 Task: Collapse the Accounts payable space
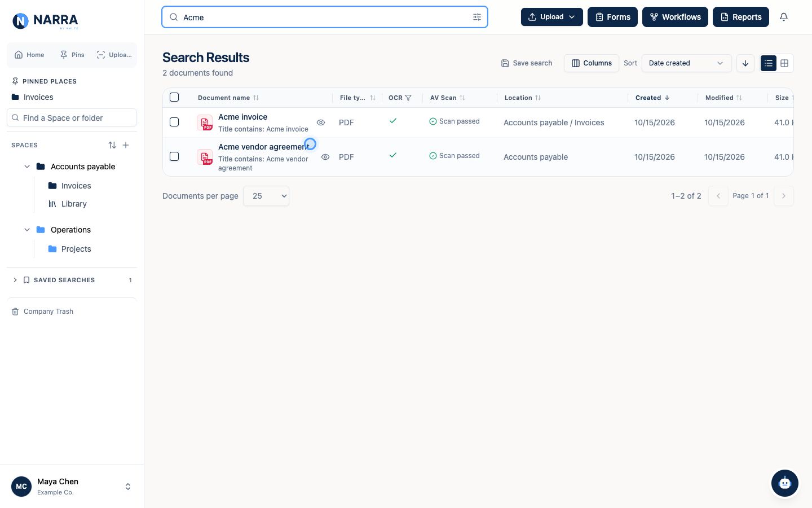click(x=27, y=167)
